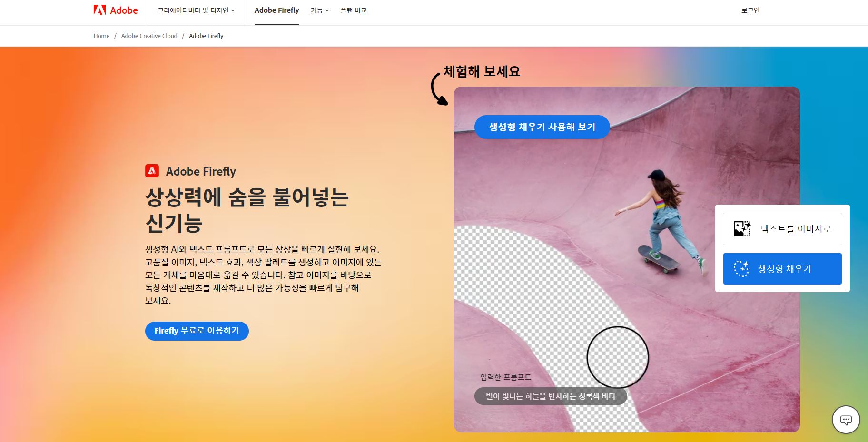
Task: Click the text-to-image icon
Action: point(742,229)
